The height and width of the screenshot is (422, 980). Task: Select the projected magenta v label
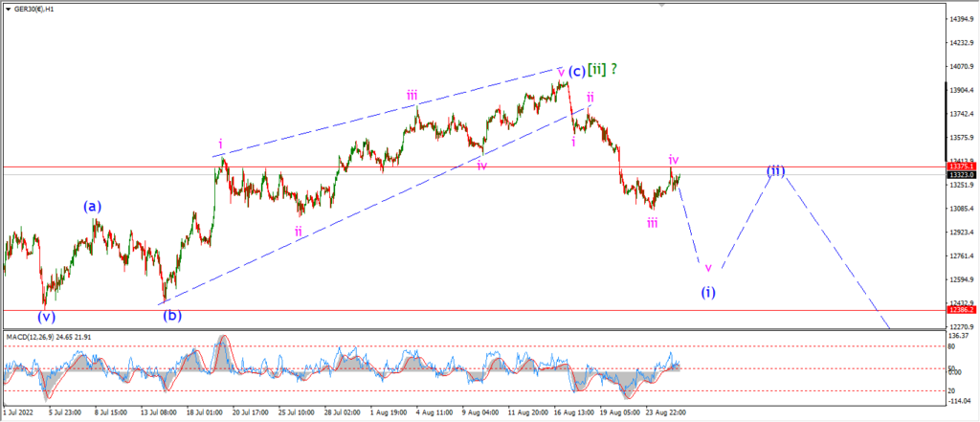(708, 268)
